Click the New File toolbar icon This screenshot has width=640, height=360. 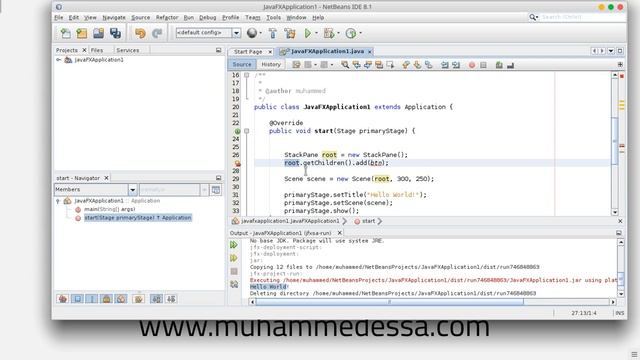pyautogui.click(x=65, y=33)
